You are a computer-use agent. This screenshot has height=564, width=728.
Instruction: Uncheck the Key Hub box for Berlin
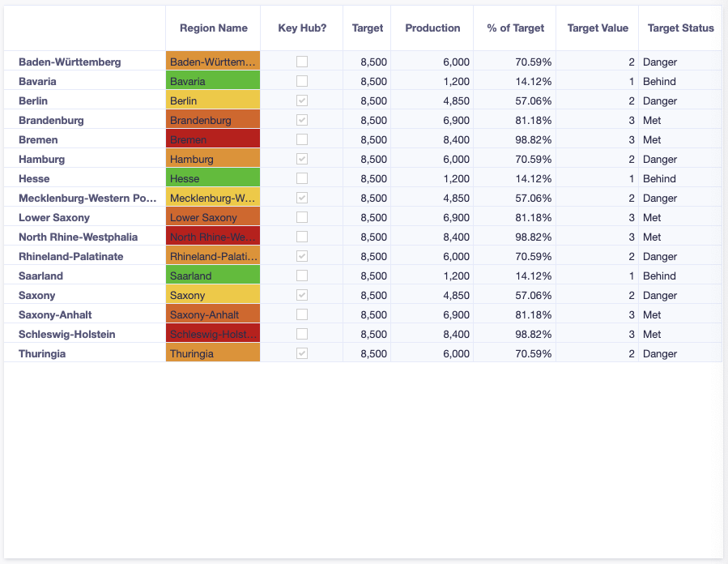coord(302,100)
